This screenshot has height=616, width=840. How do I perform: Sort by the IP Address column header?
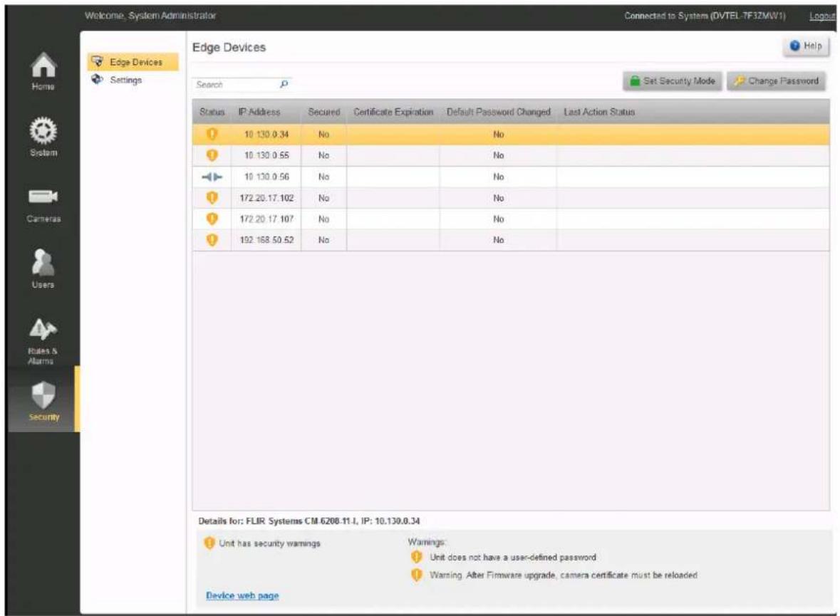pos(259,112)
